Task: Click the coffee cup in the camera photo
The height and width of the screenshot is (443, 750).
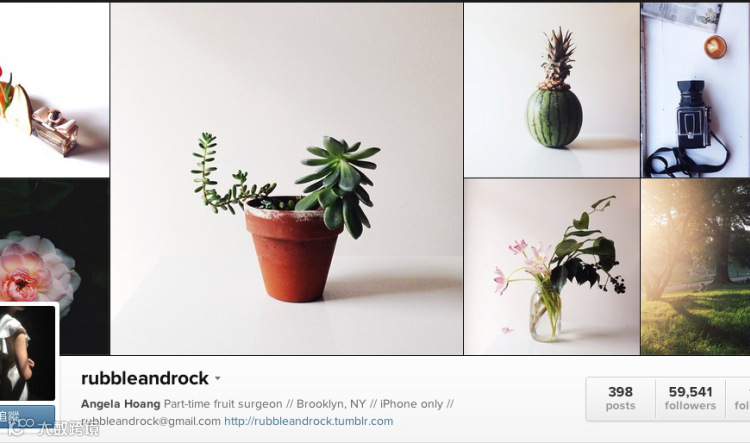Action: click(x=715, y=47)
